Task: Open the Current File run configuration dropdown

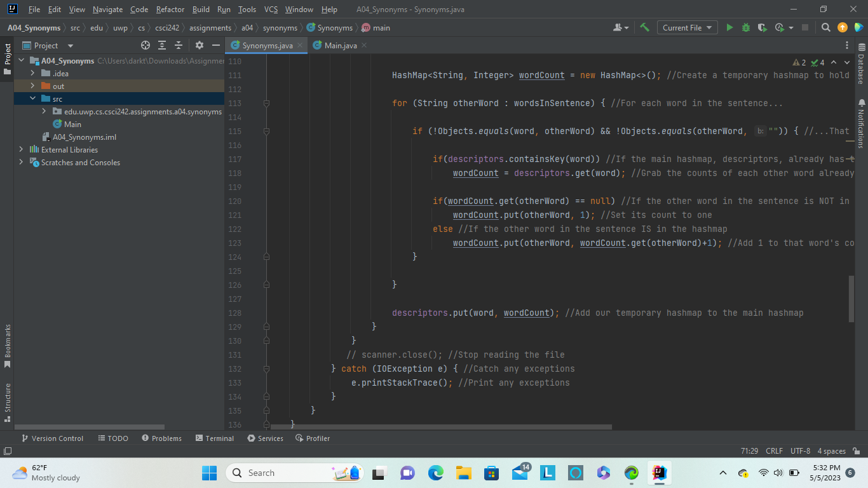Action: tap(687, 27)
